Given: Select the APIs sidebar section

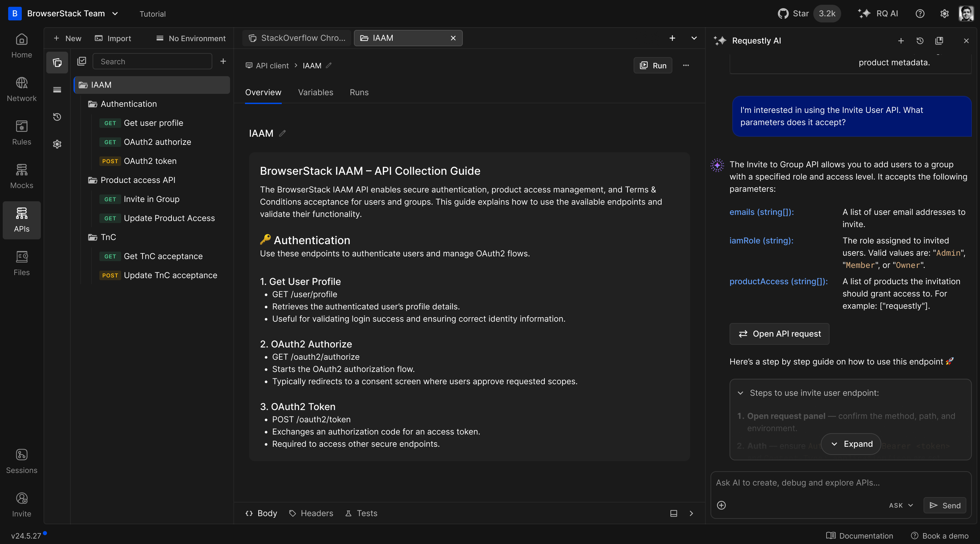Looking at the screenshot, I should (x=22, y=220).
